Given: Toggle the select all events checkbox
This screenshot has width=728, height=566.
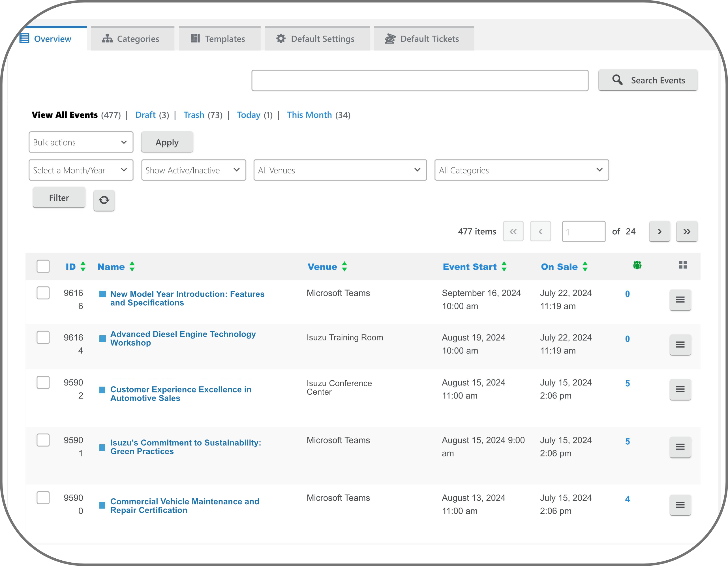Looking at the screenshot, I should point(43,266).
